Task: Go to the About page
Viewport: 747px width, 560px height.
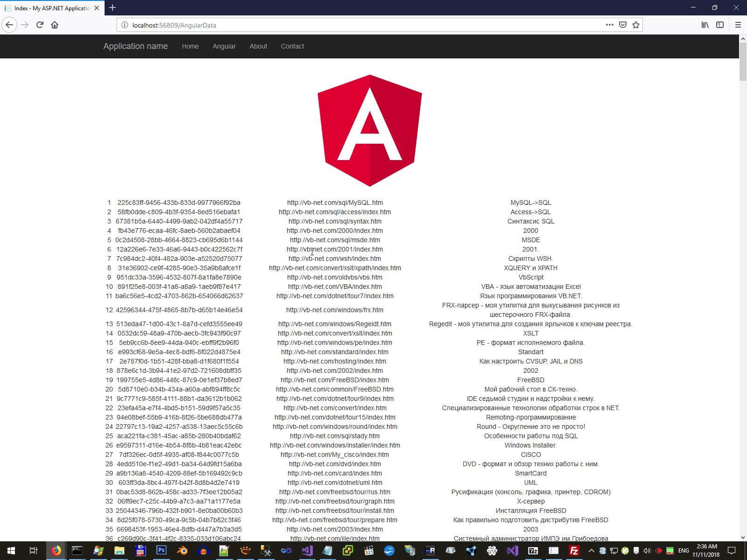Action: click(258, 46)
